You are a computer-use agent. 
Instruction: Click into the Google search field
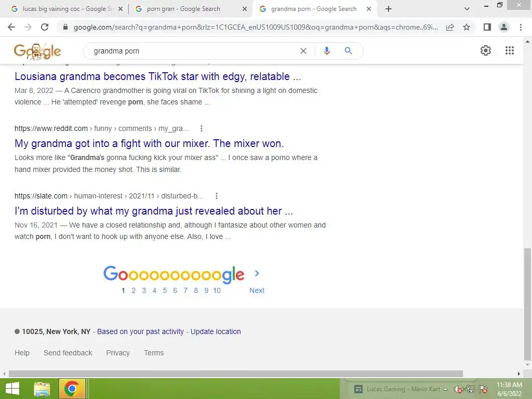[193, 51]
